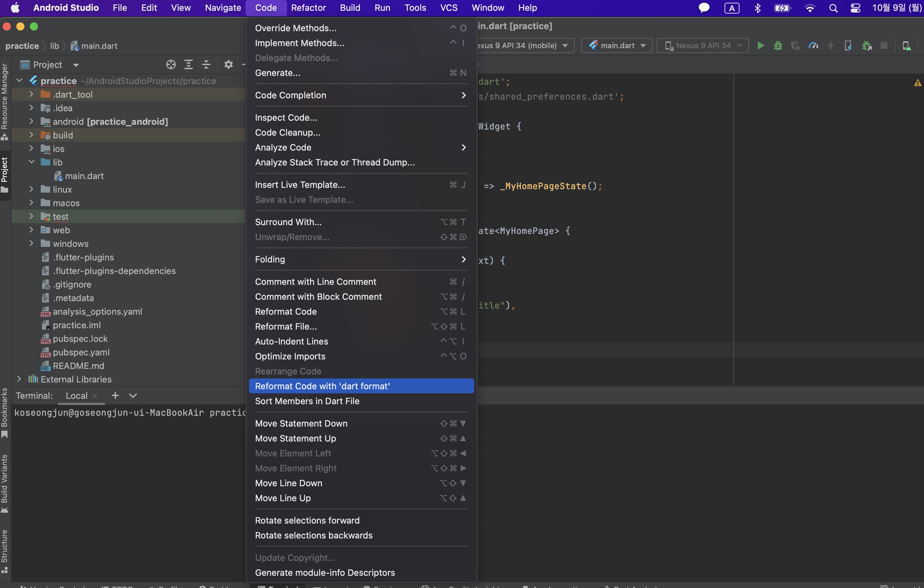Image resolution: width=924 pixels, height=588 pixels.
Task: Add a new terminal tab with plus
Action: tap(115, 395)
